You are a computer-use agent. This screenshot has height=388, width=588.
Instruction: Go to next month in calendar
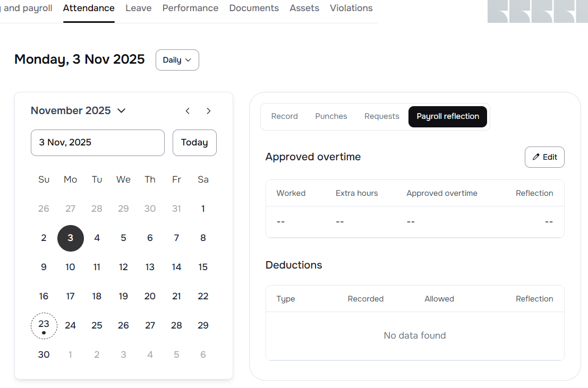[209, 111]
